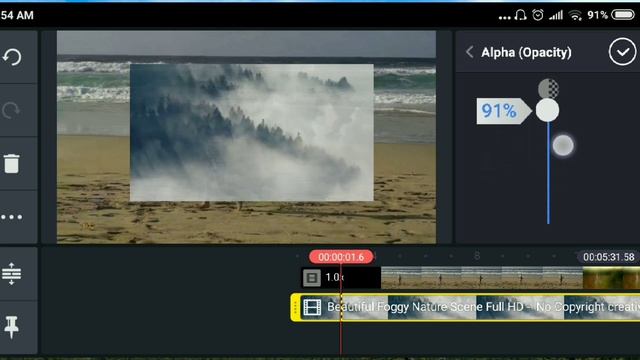Tap the battery icon in status bar
This screenshot has width=640, height=360.
click(623, 15)
